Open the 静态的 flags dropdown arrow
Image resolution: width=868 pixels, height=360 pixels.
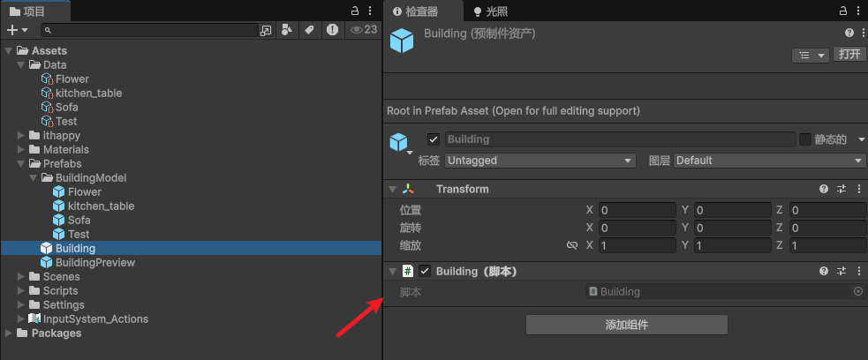pyautogui.click(x=861, y=139)
